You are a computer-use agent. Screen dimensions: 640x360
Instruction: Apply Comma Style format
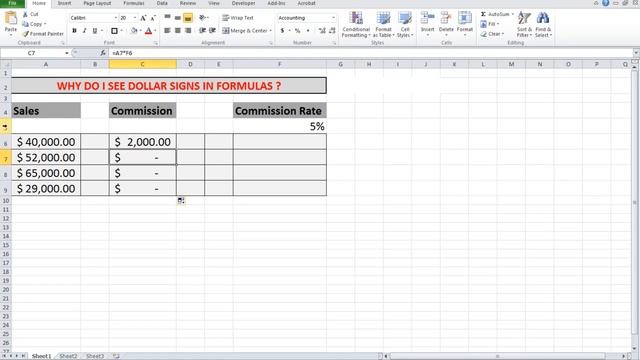(x=308, y=31)
